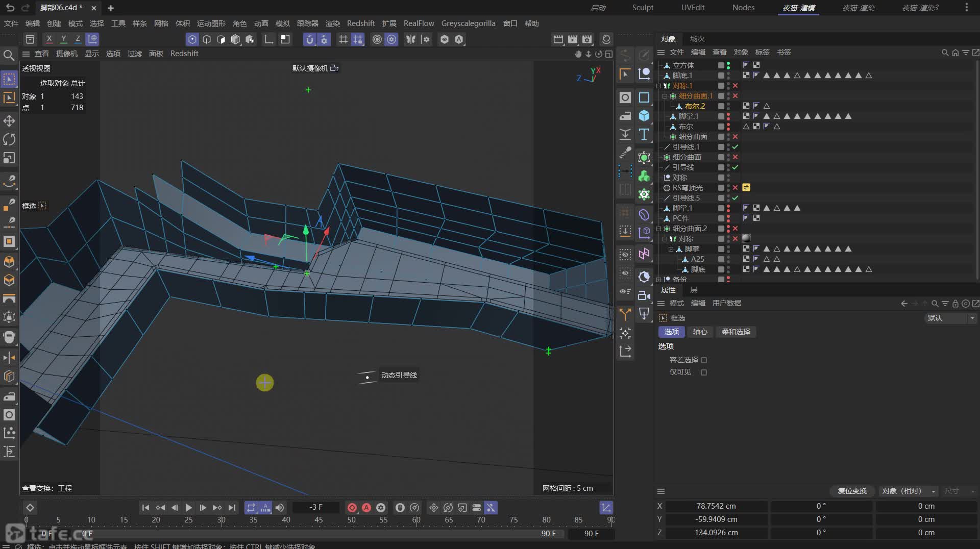Go to the end of the timeline
Screen dimensions: 980x549
(232, 508)
